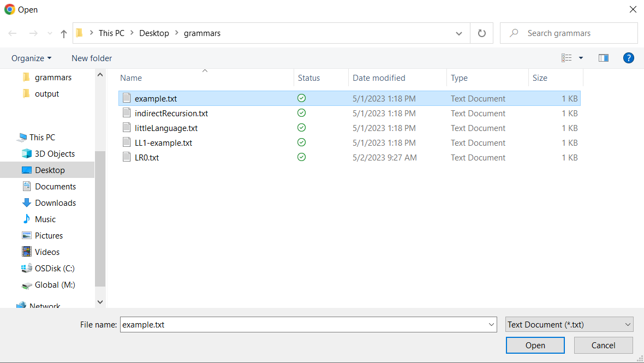Image resolution: width=644 pixels, height=363 pixels.
Task: Expand the address bar previous locations dropdown
Action: click(x=458, y=34)
